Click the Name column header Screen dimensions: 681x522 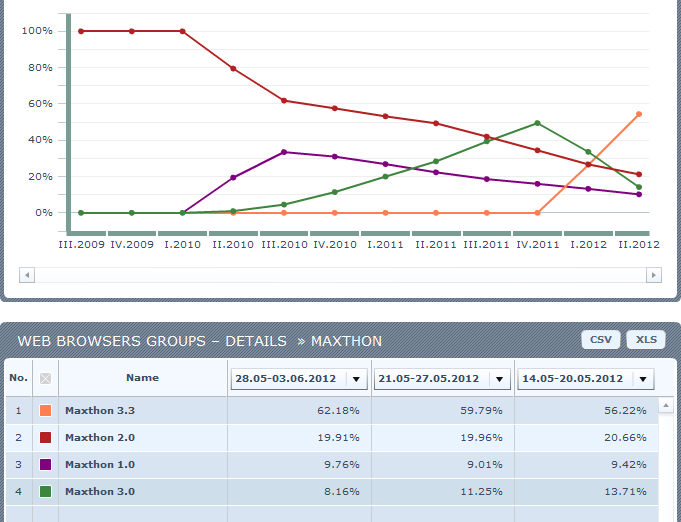pyautogui.click(x=143, y=378)
